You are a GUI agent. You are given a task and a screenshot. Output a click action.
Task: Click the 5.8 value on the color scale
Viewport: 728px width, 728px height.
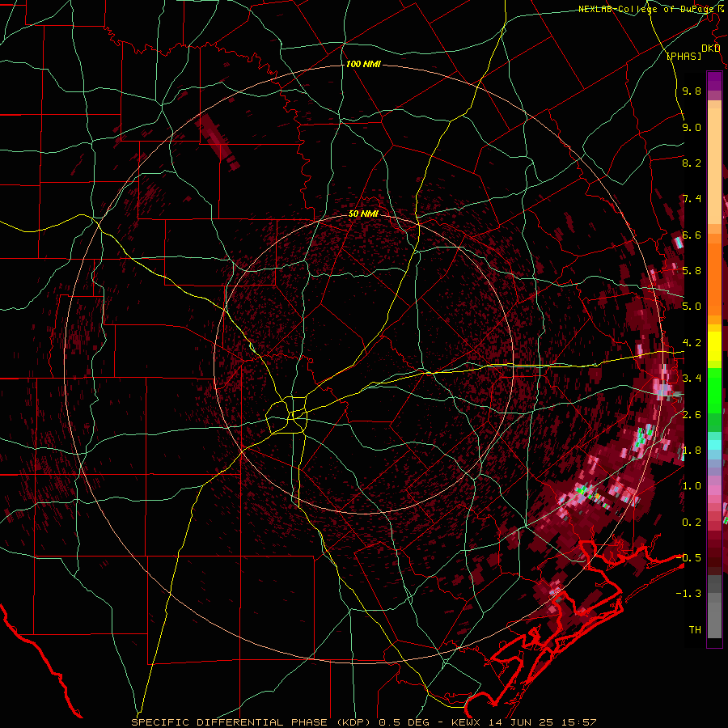point(692,271)
